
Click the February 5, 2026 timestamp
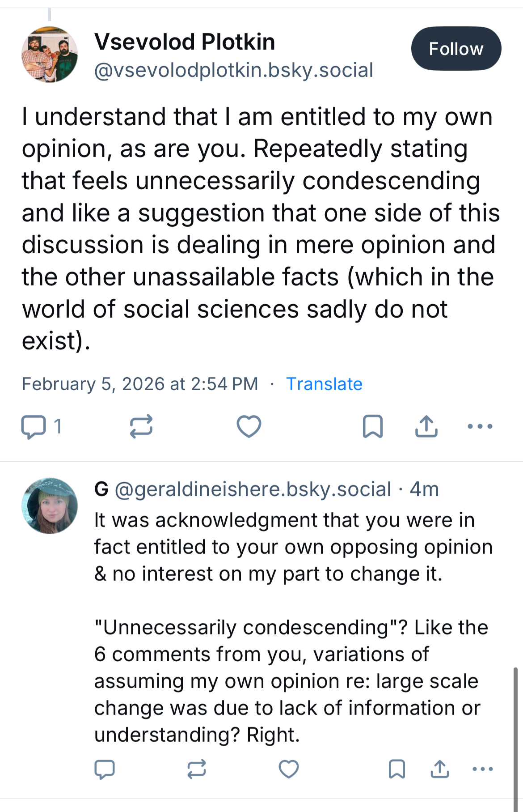coord(140,384)
